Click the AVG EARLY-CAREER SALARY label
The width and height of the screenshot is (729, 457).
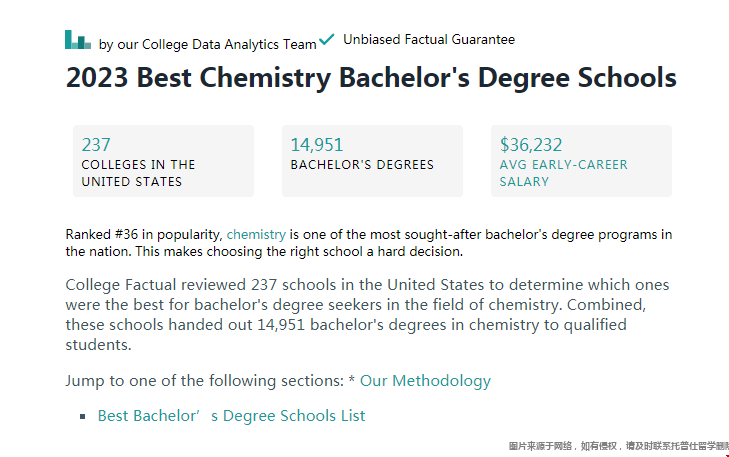(x=563, y=173)
